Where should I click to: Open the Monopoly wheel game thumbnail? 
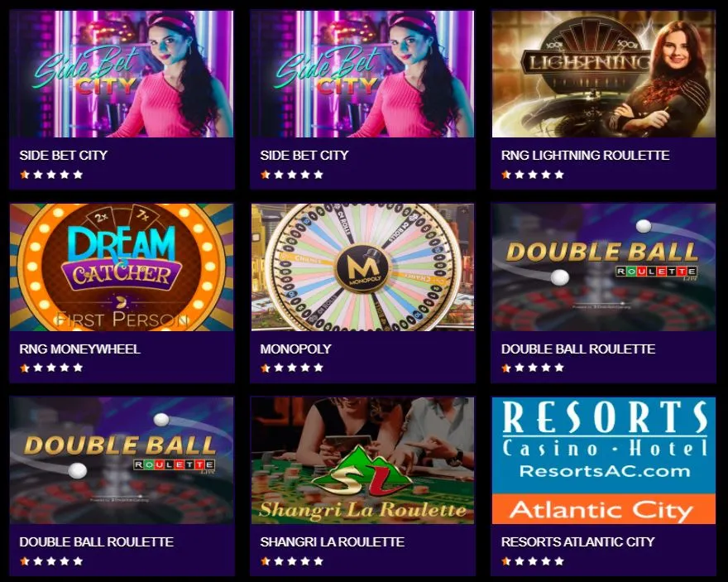[362, 267]
